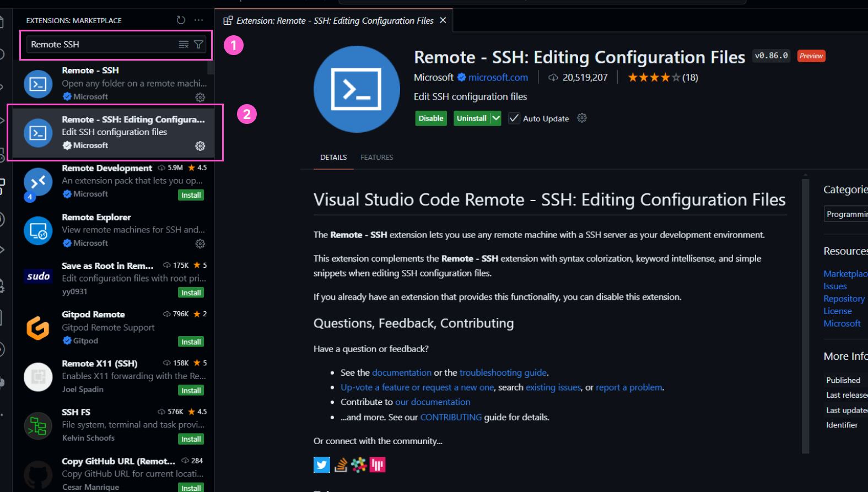Screen dimensions: 868x492
Task: Click the 20,519,207 install count
Action: (578, 78)
